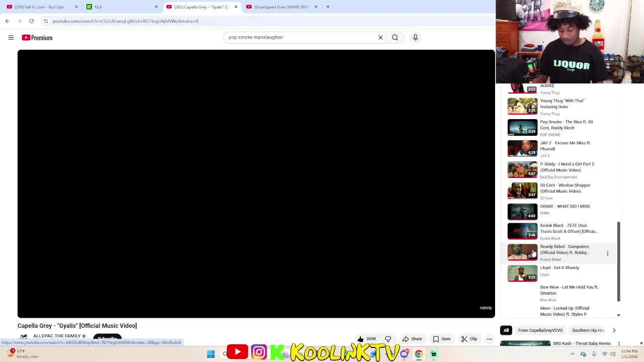
Task: Dislike the Capella Grey video
Action: (x=388, y=339)
